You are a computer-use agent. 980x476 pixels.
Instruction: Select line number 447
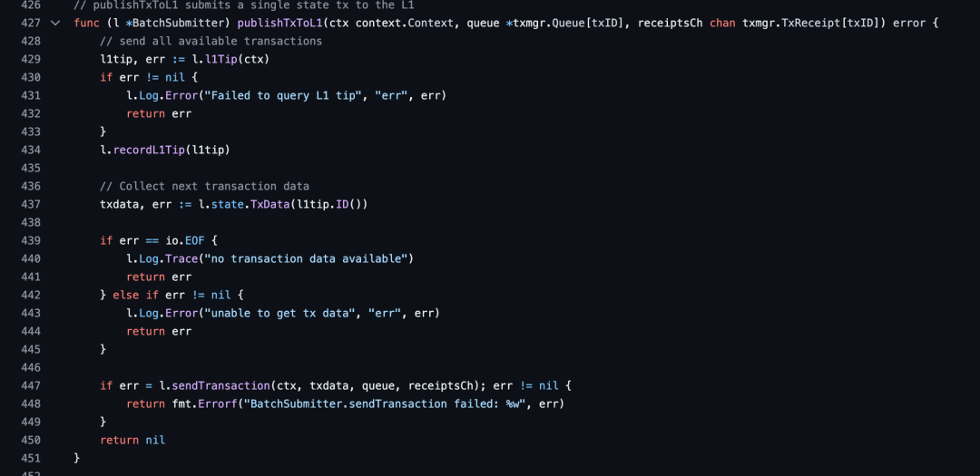[30, 385]
